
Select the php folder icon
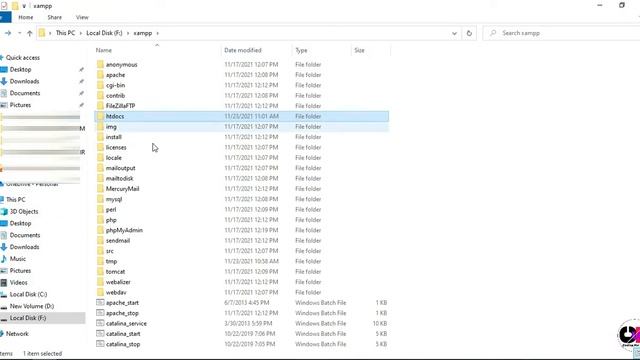(100, 220)
